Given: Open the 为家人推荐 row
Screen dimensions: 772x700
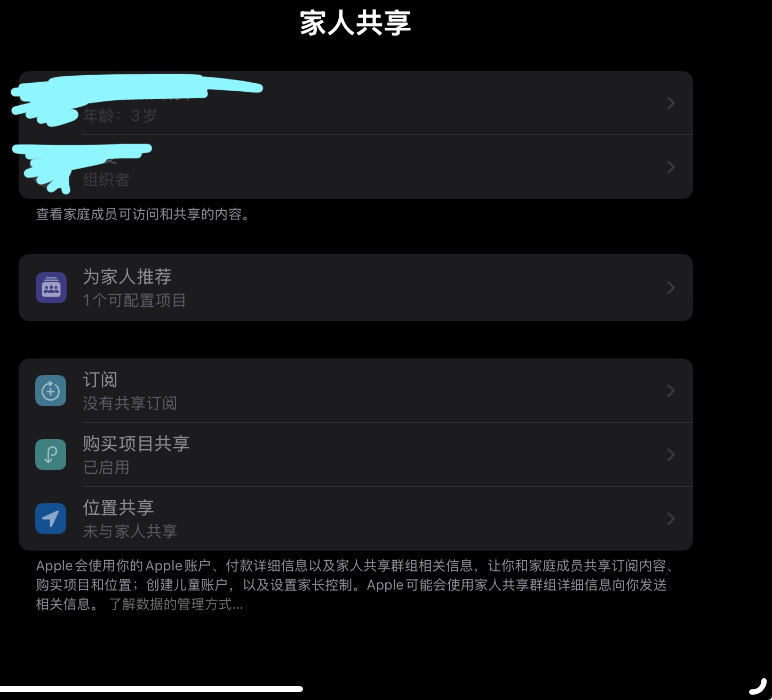Looking at the screenshot, I should click(356, 288).
